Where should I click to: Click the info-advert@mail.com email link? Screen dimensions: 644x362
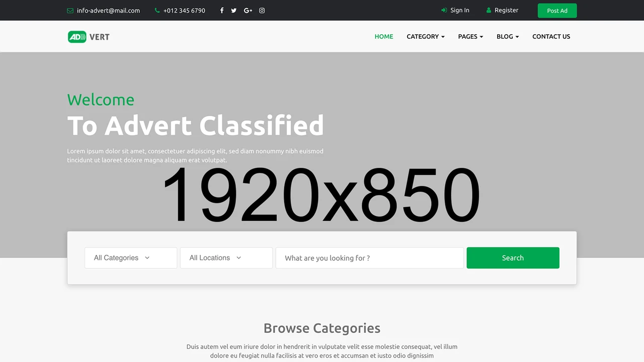[108, 11]
